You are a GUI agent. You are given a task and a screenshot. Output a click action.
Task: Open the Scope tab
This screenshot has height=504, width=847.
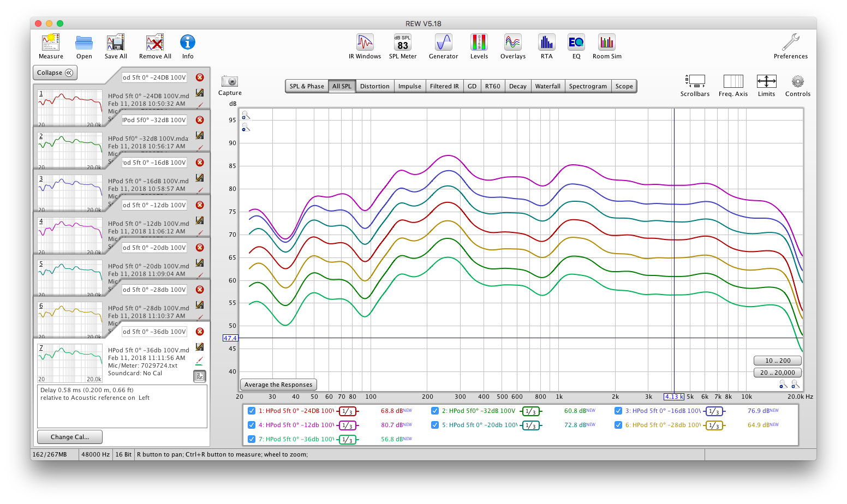click(624, 86)
